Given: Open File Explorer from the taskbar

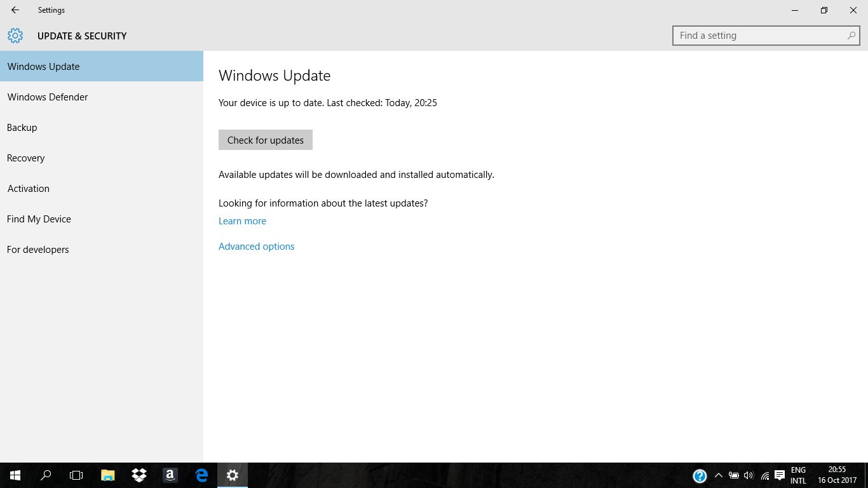Looking at the screenshot, I should 107,475.
